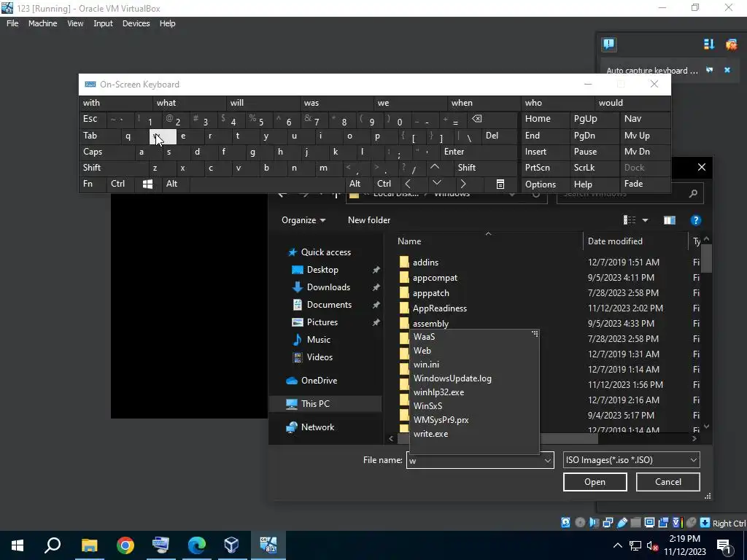Click the help question mark icon in file dialog
The image size is (747, 560).
pos(695,220)
